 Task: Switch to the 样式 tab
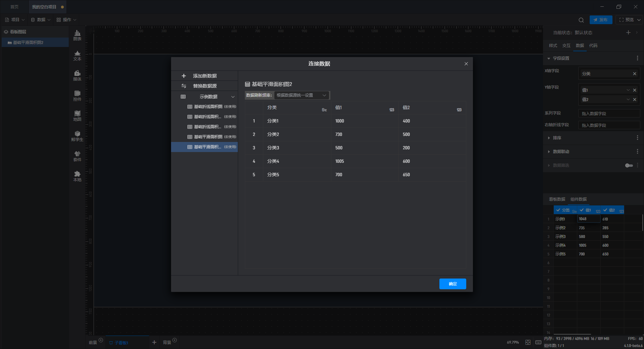tap(553, 46)
